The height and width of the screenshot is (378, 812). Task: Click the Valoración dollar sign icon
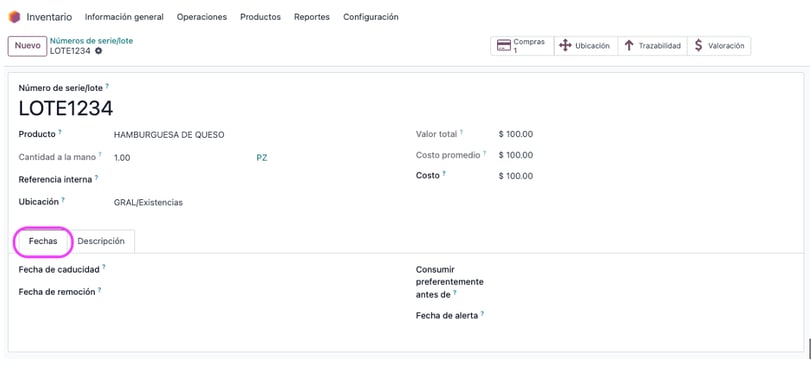[699, 46]
